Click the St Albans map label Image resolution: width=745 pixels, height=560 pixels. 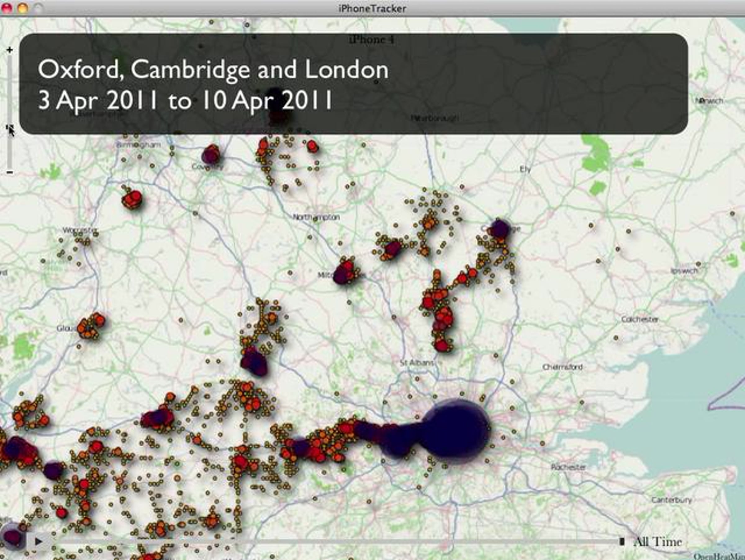(x=416, y=363)
